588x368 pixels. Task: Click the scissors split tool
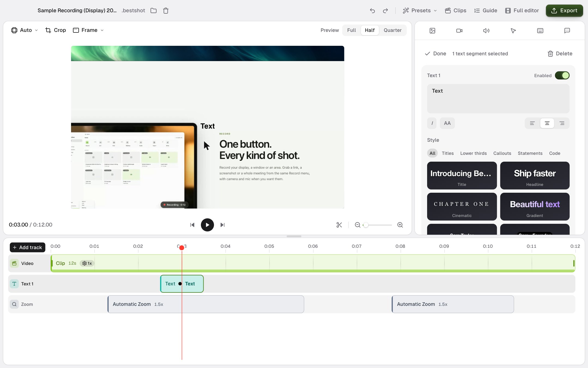point(339,225)
